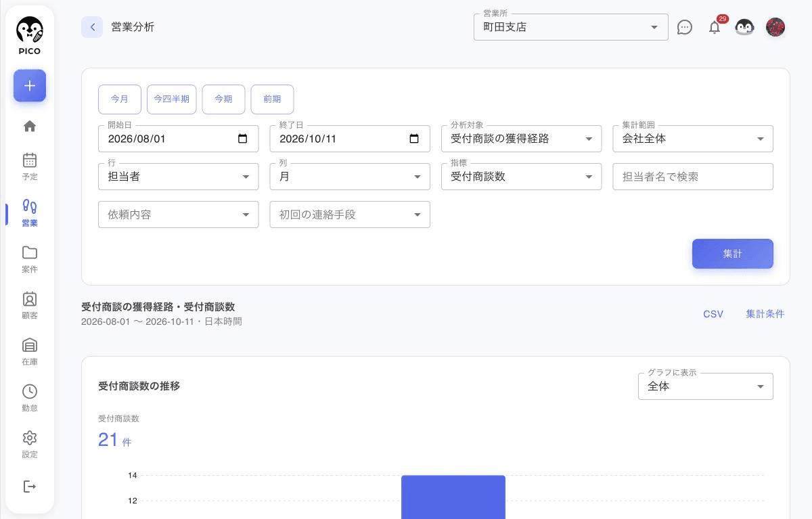The image size is (812, 519).
Task: Open the 初回の連絡手段 dropdown
Action: [x=350, y=215]
